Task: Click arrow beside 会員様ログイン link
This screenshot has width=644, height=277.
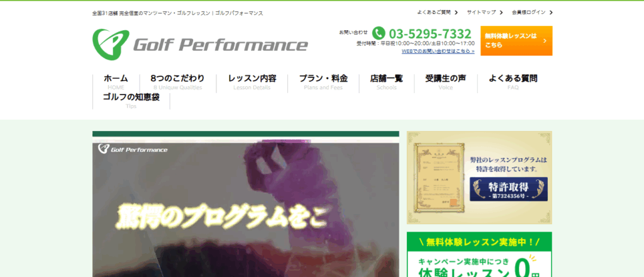Action: coord(551,12)
